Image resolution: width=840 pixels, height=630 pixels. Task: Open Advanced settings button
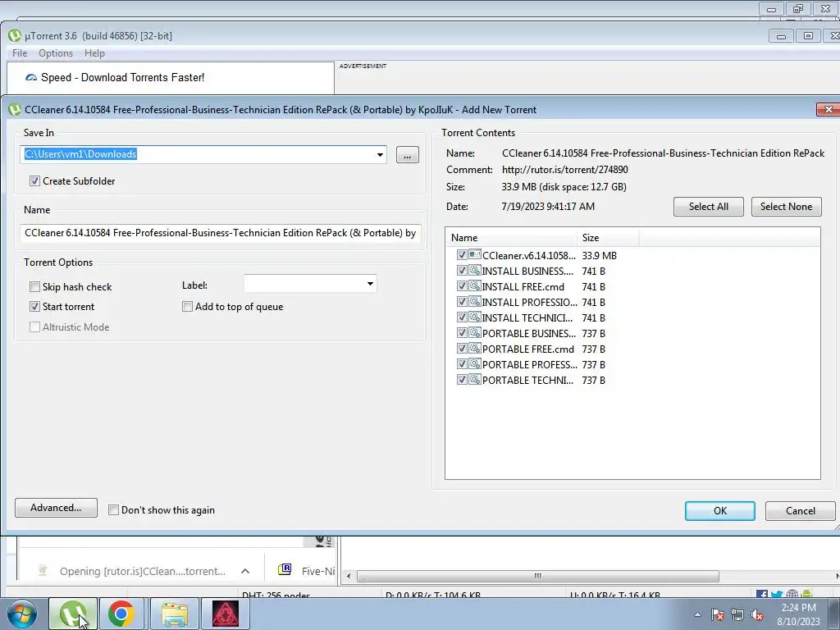click(x=57, y=508)
